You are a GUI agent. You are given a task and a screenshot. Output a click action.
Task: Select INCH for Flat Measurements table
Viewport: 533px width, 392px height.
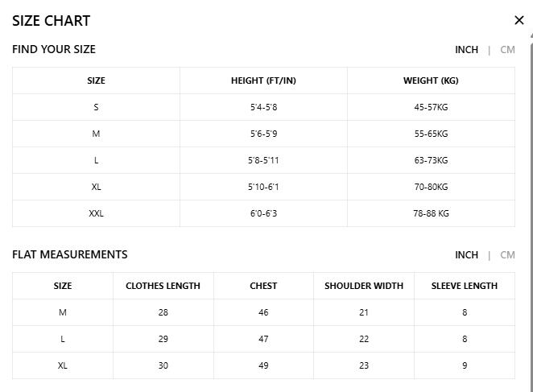click(x=466, y=255)
